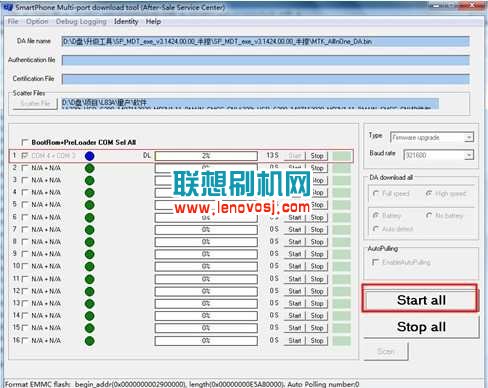Enable checkbox for port 12
This screenshot has width=488, height=388.
coord(24,291)
